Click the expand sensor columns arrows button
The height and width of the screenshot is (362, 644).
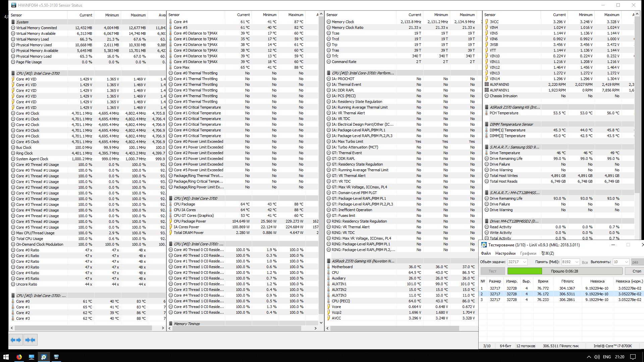(16, 340)
